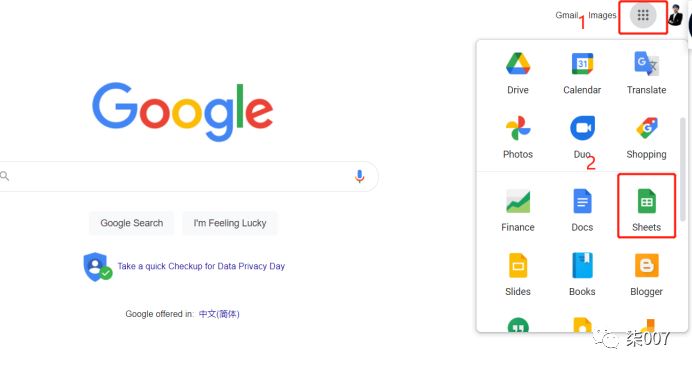Click the voice search microphone
The width and height of the screenshot is (692, 369).
tap(360, 177)
